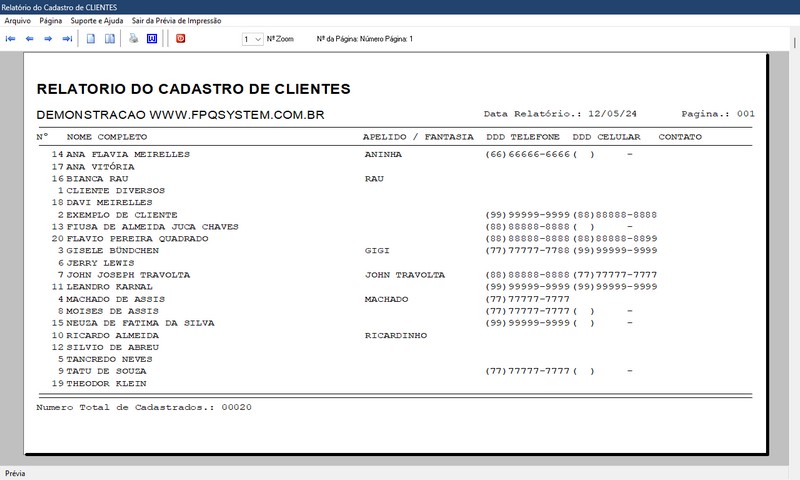
Task: Open the Página menu
Action: 51,21
